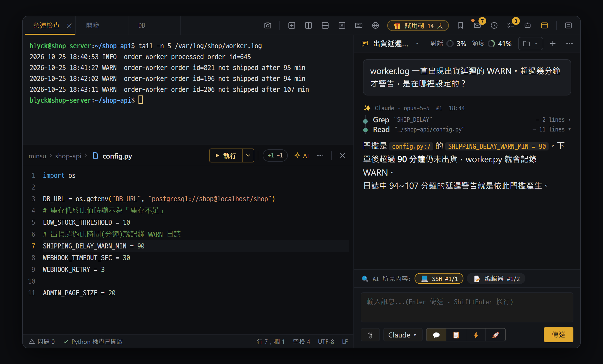Screen dimensions: 603x364
Task: Click the add new pane plus-square icon
Action: point(291,26)
